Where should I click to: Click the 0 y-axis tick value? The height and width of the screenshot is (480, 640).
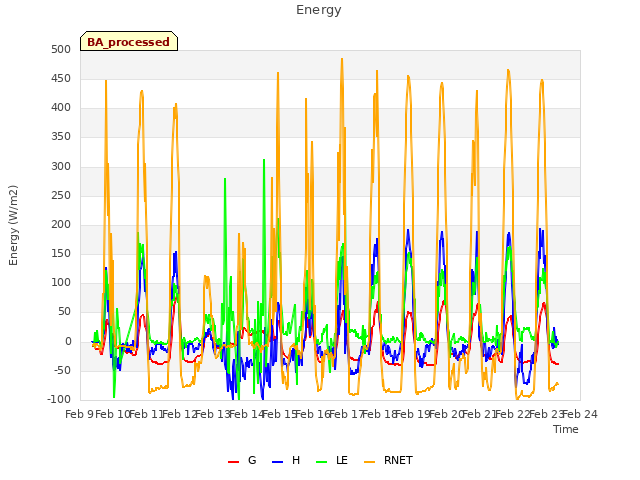pyautogui.click(x=68, y=342)
